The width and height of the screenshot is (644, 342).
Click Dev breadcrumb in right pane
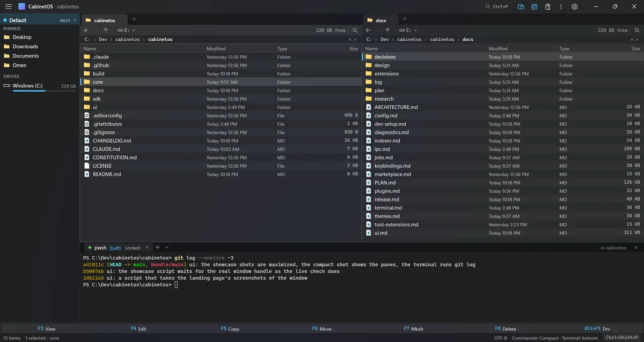click(385, 39)
